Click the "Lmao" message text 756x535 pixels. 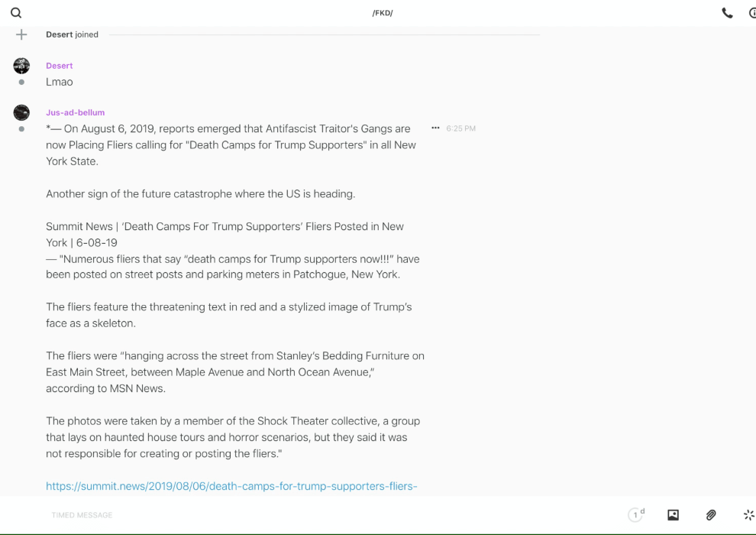pos(60,82)
